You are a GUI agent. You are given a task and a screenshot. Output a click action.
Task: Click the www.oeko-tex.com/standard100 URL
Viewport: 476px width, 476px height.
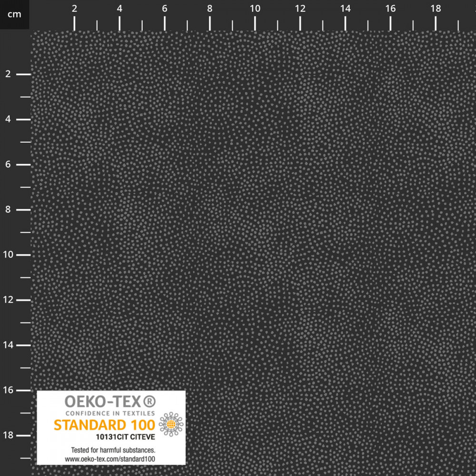[110, 459]
